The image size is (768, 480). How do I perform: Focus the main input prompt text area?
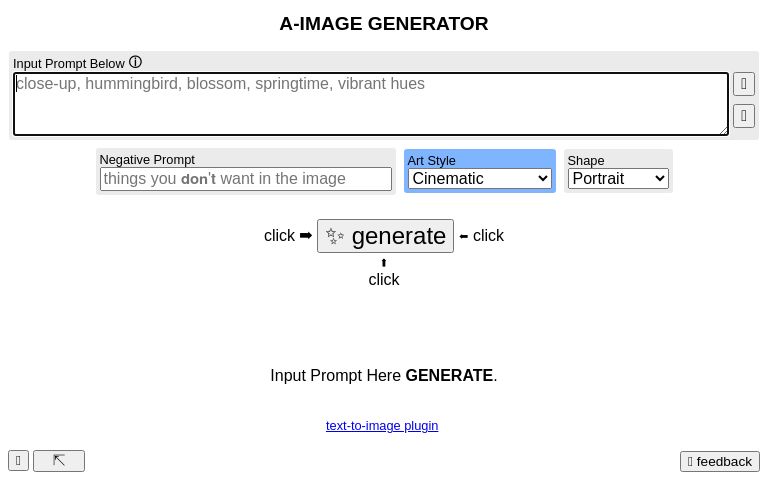coord(370,103)
